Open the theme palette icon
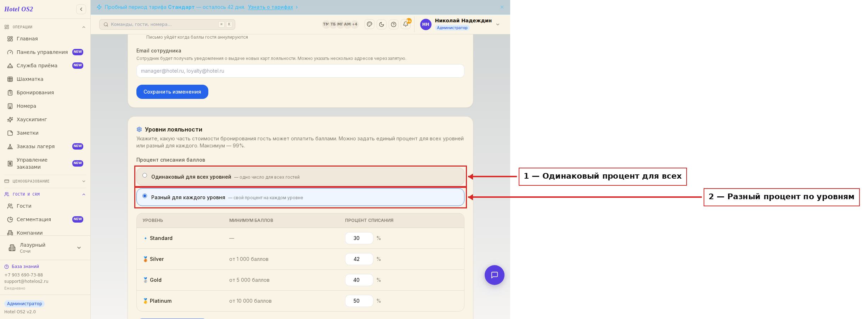 point(370,24)
